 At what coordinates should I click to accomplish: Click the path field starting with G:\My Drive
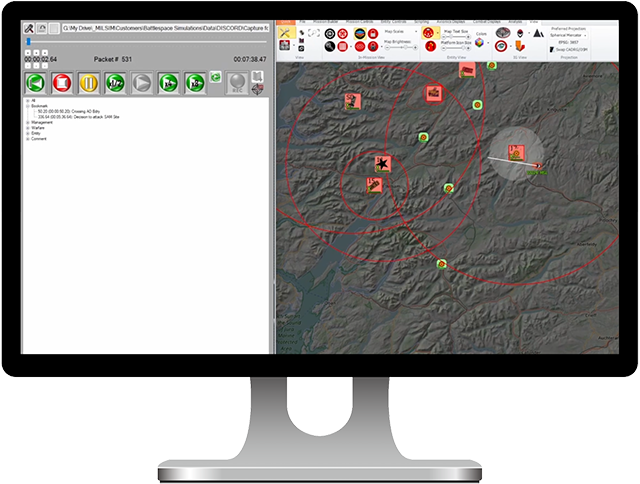pyautogui.click(x=165, y=28)
